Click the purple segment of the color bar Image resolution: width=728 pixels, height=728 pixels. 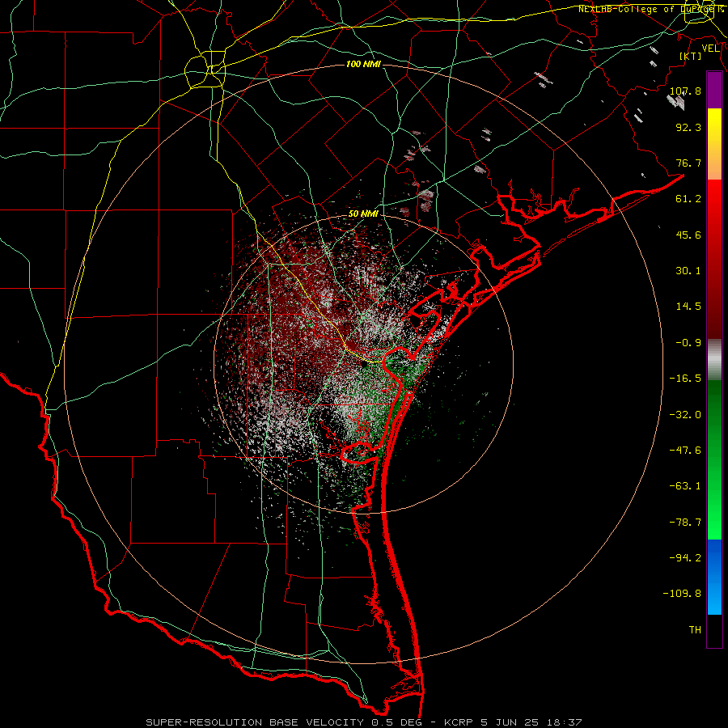point(714,90)
